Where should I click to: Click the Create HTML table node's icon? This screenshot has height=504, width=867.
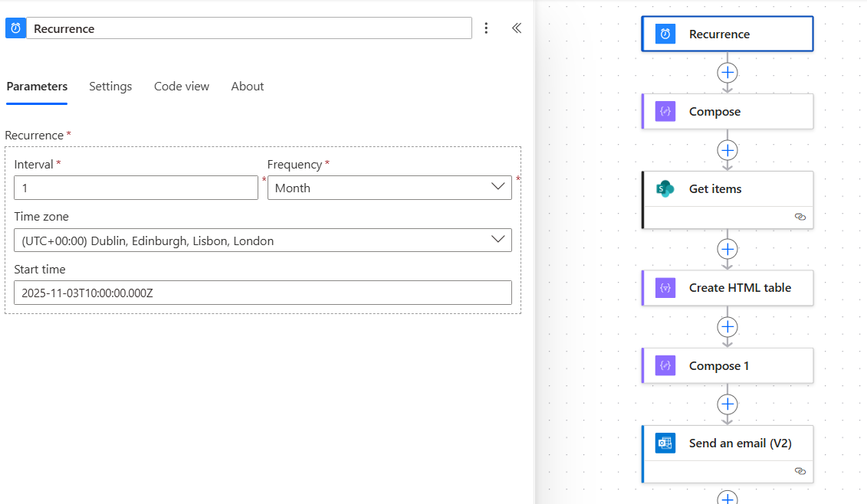665,288
